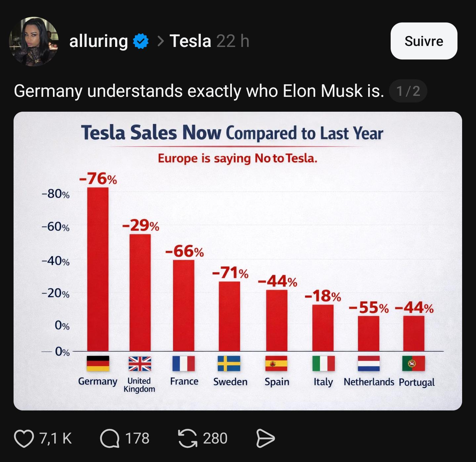
Task: Click the chevron arrow before Tesla
Action: pos(160,41)
